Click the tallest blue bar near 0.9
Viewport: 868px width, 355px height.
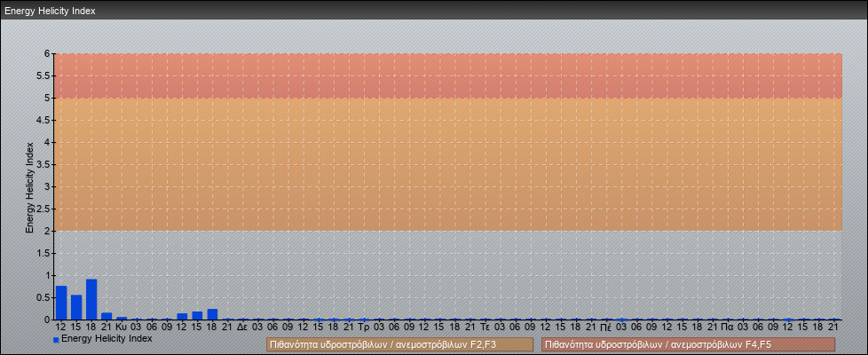(91, 299)
